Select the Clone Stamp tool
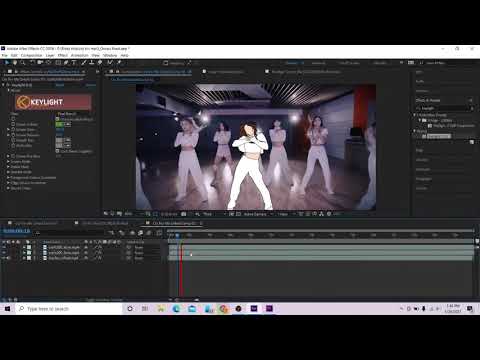The width and height of the screenshot is (480, 360). click(91, 62)
